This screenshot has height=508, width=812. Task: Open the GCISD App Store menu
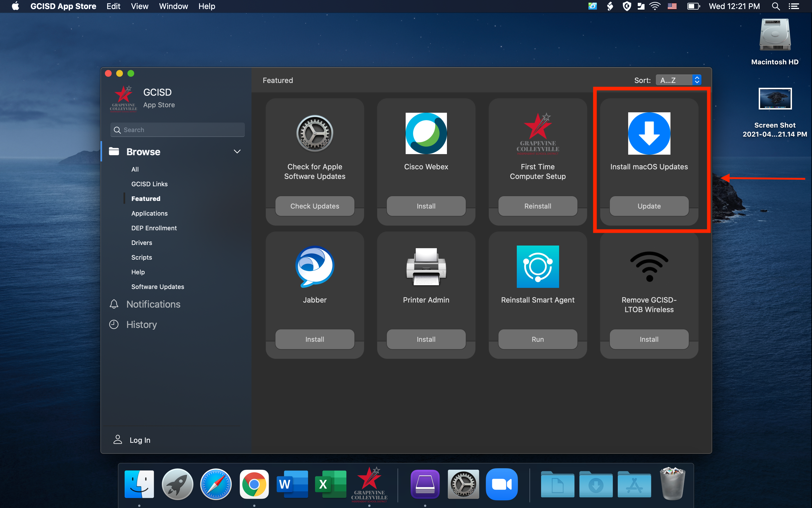tap(63, 6)
